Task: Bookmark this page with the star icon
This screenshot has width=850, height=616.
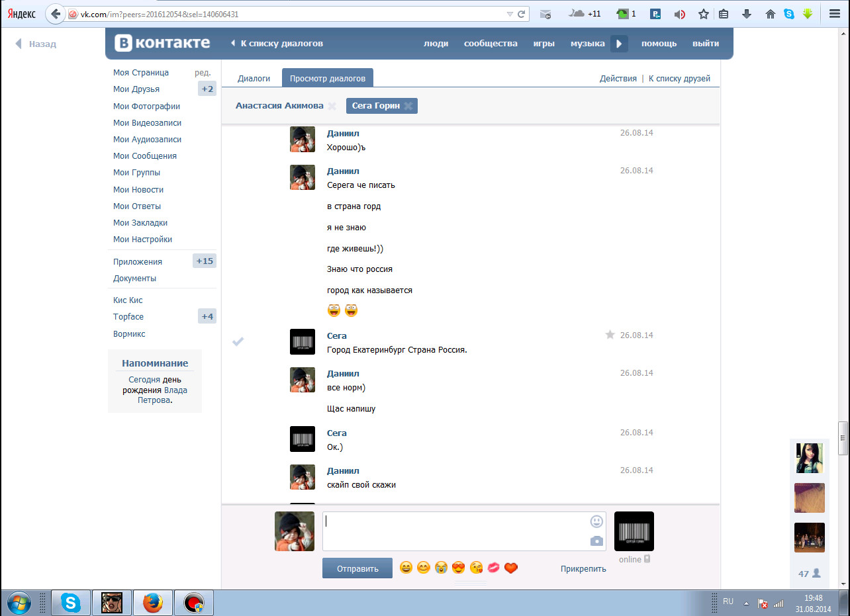Action: point(703,14)
